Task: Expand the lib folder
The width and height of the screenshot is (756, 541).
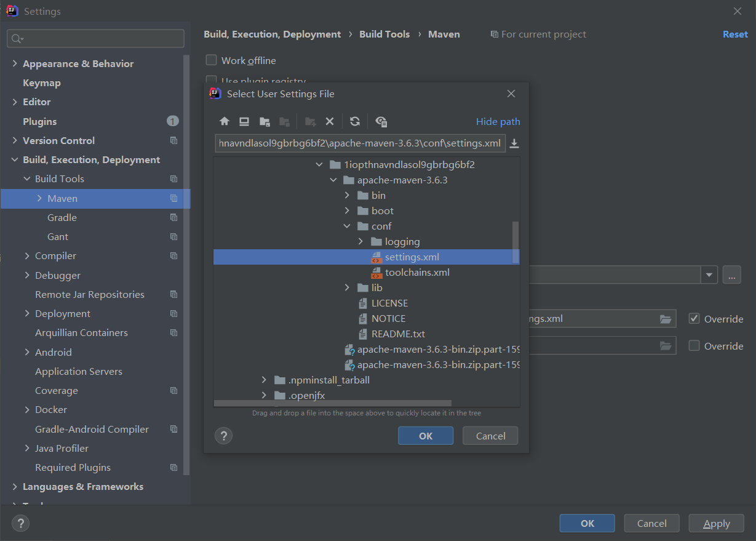Action: tap(347, 287)
